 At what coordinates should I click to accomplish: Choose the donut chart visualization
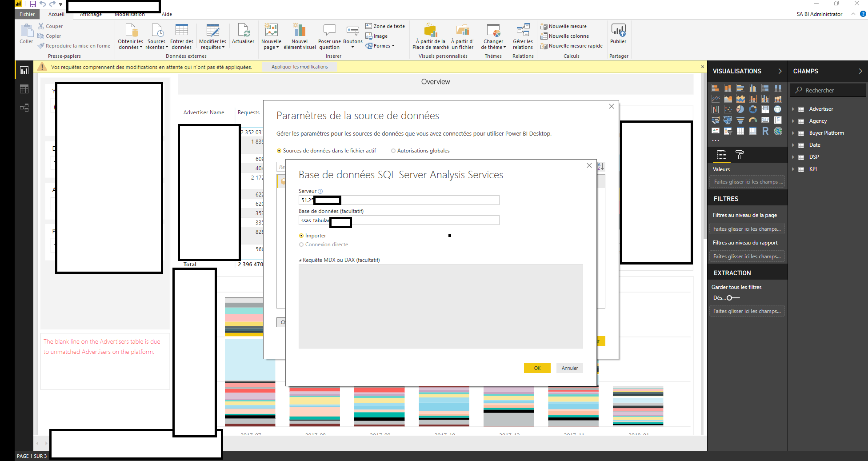pos(752,109)
